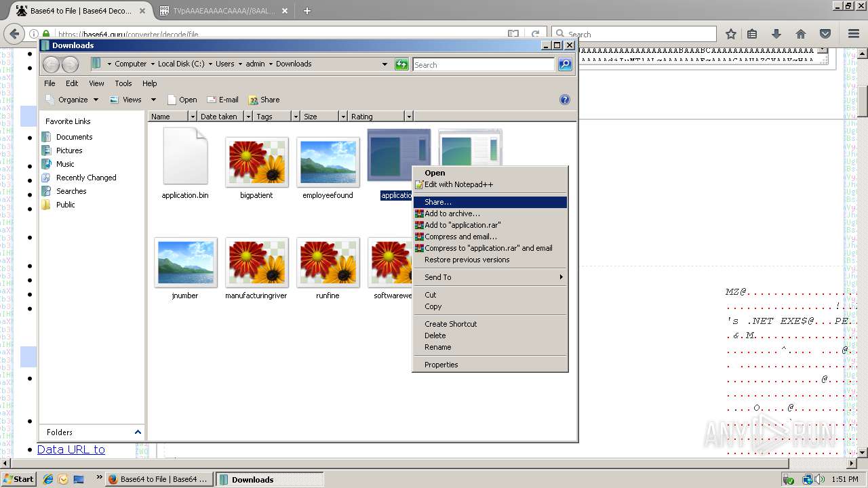Open Firefox hamburger menu
The image size is (868, 488).
(854, 34)
